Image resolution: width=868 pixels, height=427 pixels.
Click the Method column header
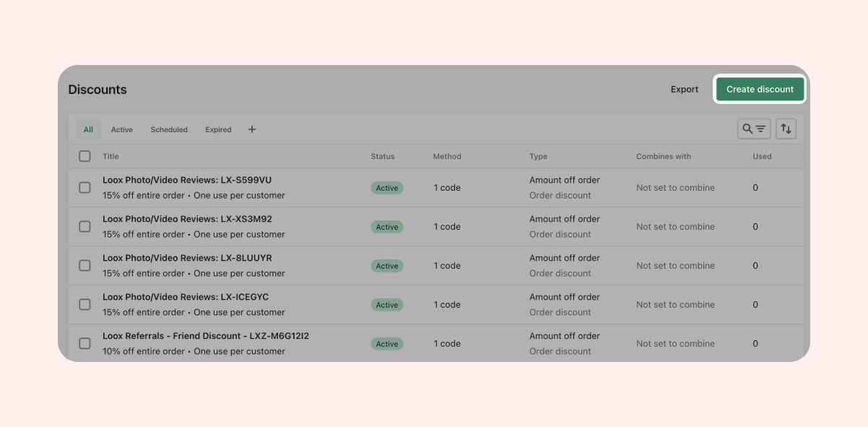pyautogui.click(x=447, y=156)
